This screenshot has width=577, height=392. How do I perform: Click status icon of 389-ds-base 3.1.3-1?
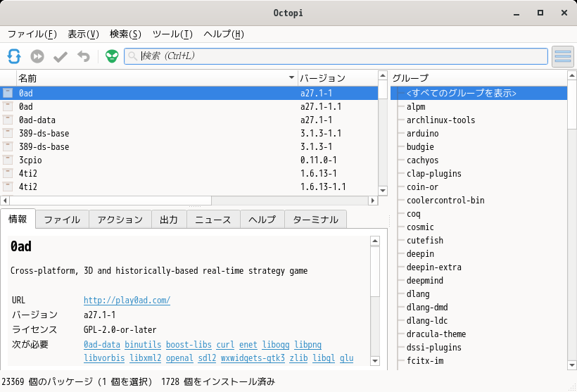(x=8, y=146)
